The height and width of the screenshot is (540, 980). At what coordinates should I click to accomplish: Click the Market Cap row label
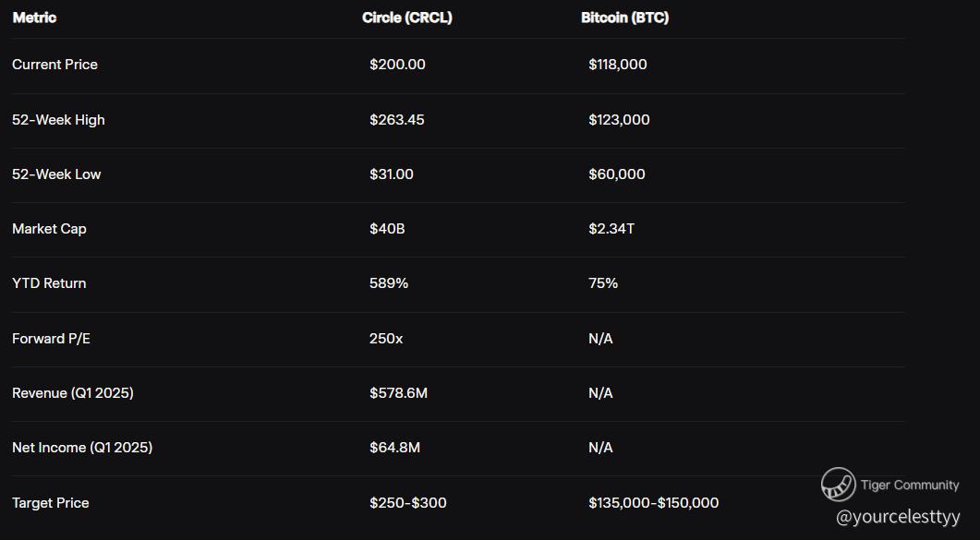pos(49,229)
